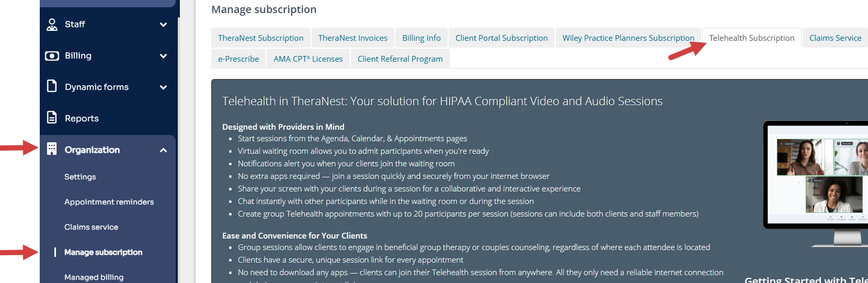Switch to TheraNest Subscription tab
This screenshot has width=868, height=283.
[x=260, y=38]
